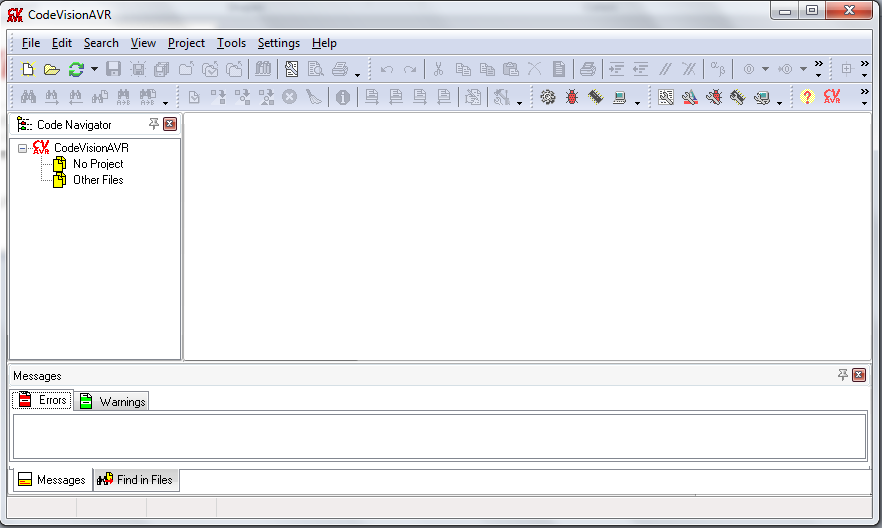
Task: Click the Stop compilation X icon
Action: point(289,97)
